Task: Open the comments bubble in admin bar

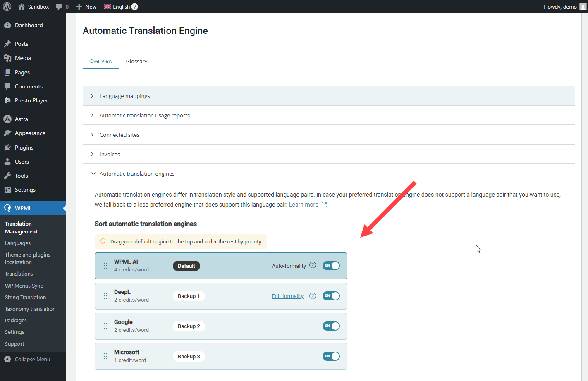Action: click(59, 7)
